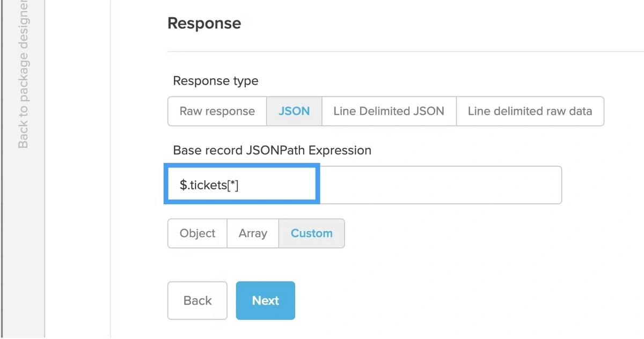Select Line delimited raw data option
Screen dimensions: 644x339
pos(530,111)
